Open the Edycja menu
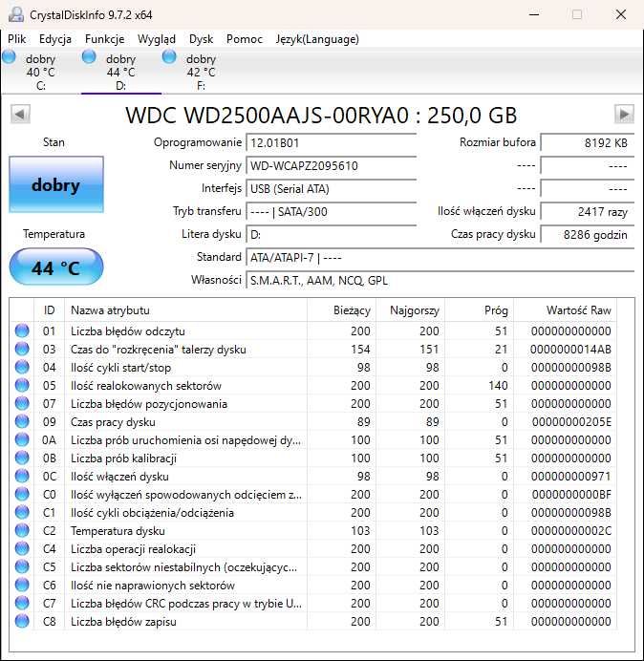The height and width of the screenshot is (661, 644). 55,39
